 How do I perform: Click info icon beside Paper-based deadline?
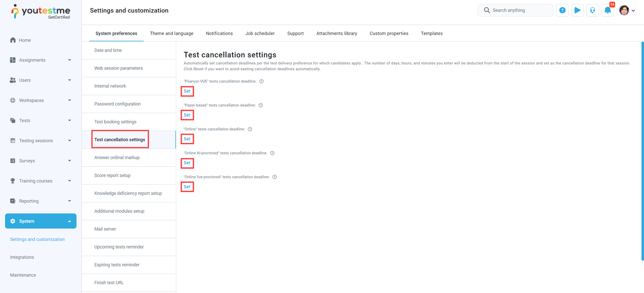(261, 105)
